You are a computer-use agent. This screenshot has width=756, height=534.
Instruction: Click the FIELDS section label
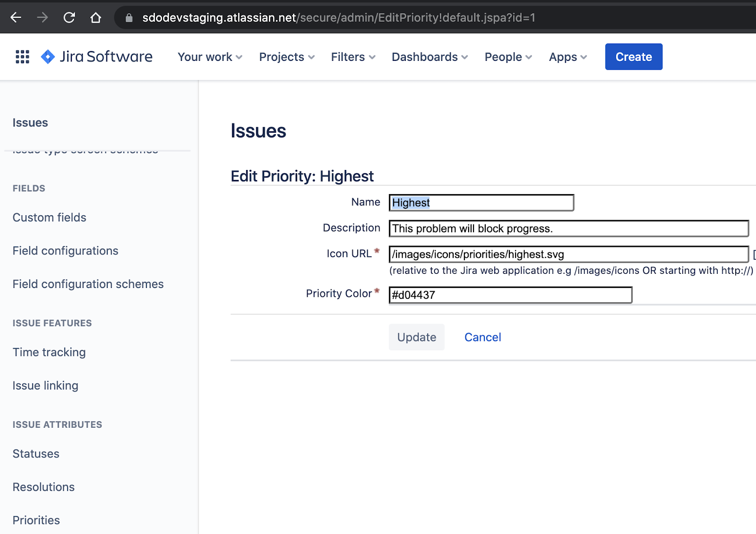point(29,188)
